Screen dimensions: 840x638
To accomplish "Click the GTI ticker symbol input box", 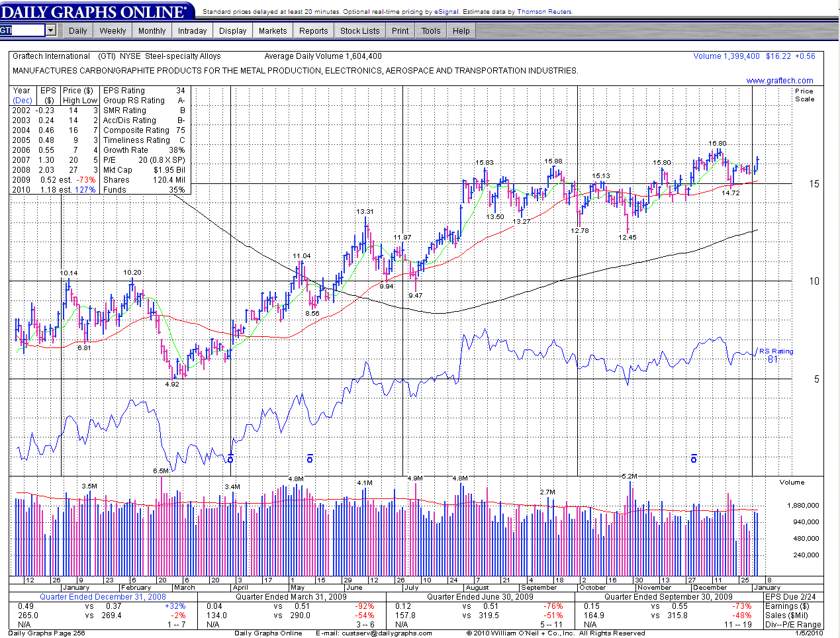I will click(x=23, y=30).
